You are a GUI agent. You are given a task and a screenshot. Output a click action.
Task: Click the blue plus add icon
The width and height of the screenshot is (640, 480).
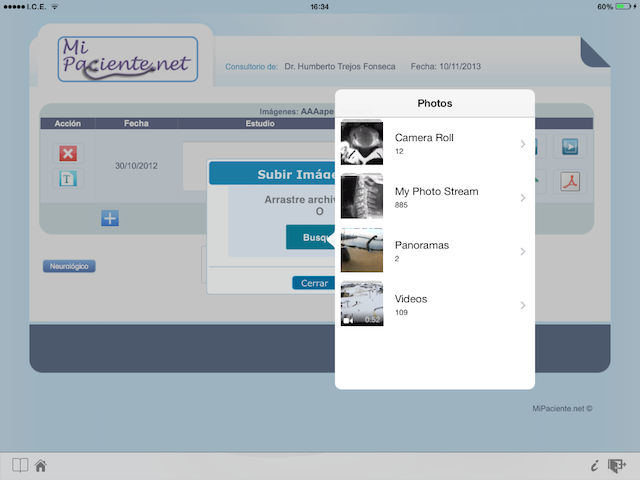click(x=110, y=218)
